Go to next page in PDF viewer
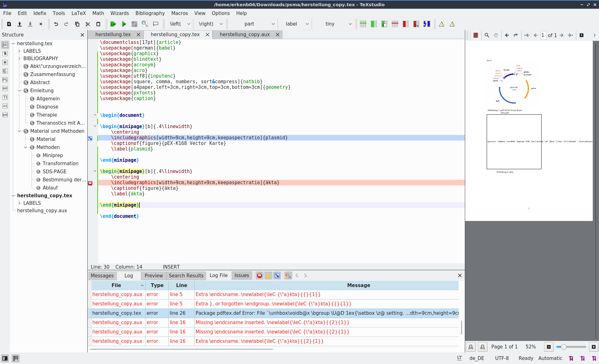Screen dimensions: 599x364 (561, 35)
